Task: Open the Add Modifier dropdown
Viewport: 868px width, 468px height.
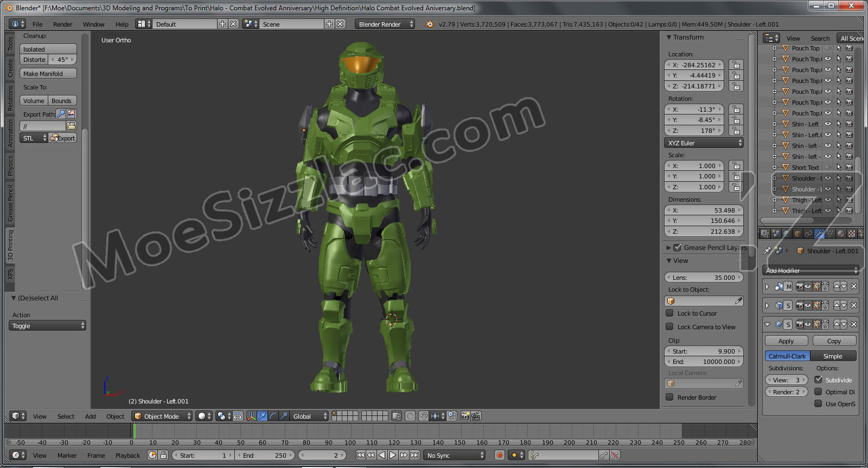Action: tap(810, 270)
